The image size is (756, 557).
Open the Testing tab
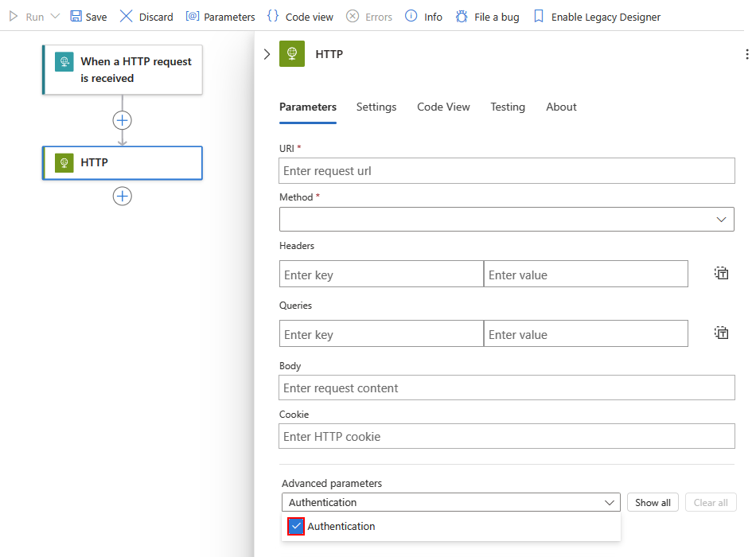click(x=508, y=107)
